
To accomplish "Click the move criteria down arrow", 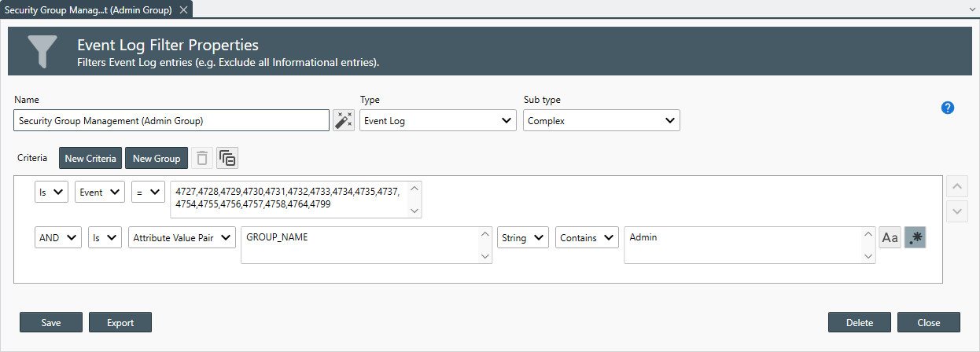I will (x=957, y=211).
